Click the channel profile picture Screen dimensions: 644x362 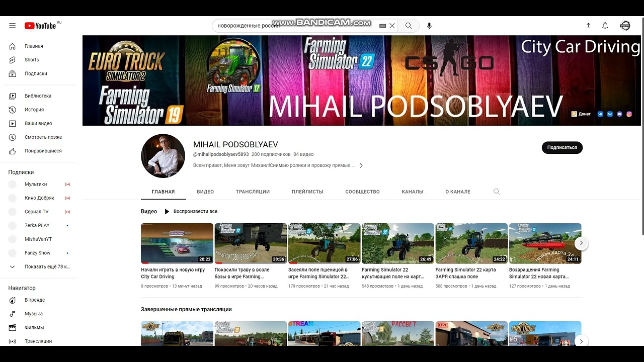point(163,156)
